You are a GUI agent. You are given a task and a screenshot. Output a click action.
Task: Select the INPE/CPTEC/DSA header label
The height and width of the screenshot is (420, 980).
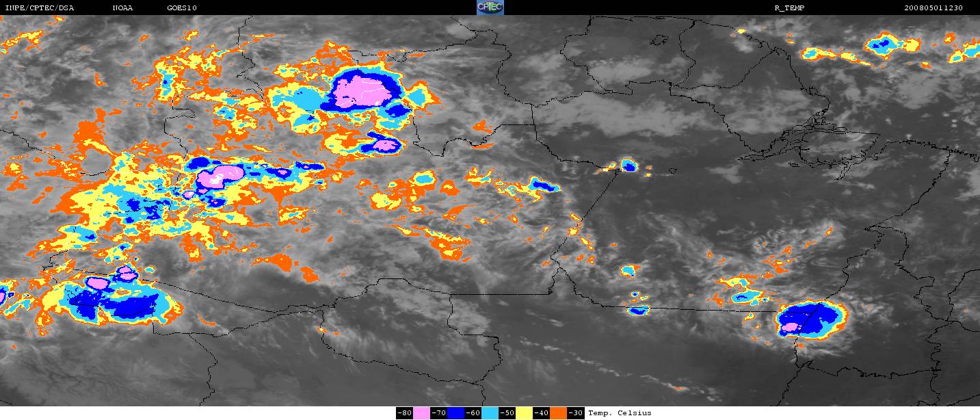pos(39,8)
